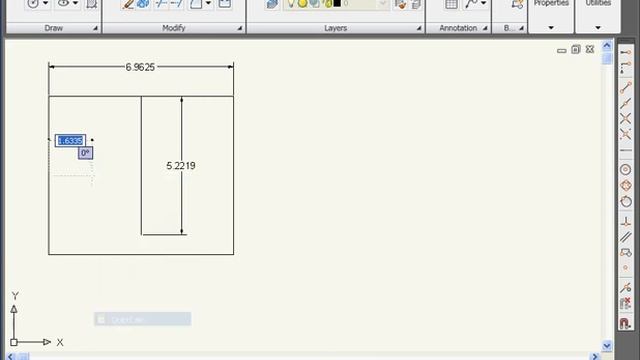The width and height of the screenshot is (640, 360).
Task: Toggle the layer lock padlock icon
Action: [x=327, y=4]
